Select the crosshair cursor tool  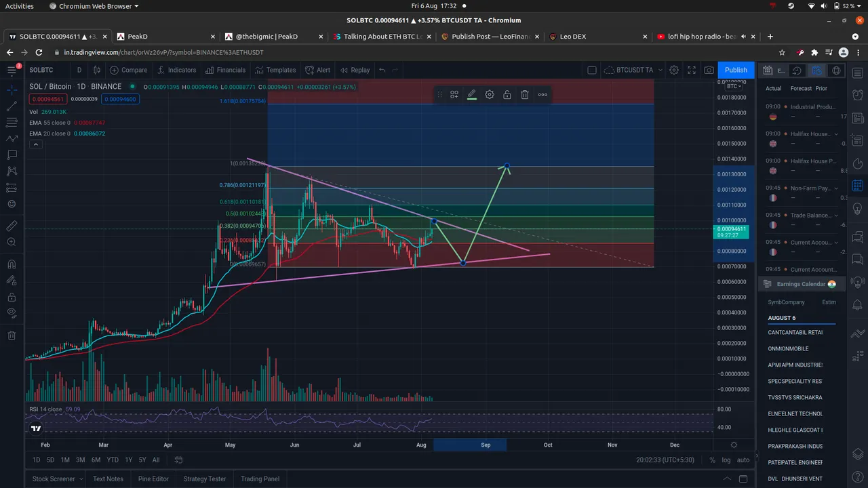click(x=12, y=89)
